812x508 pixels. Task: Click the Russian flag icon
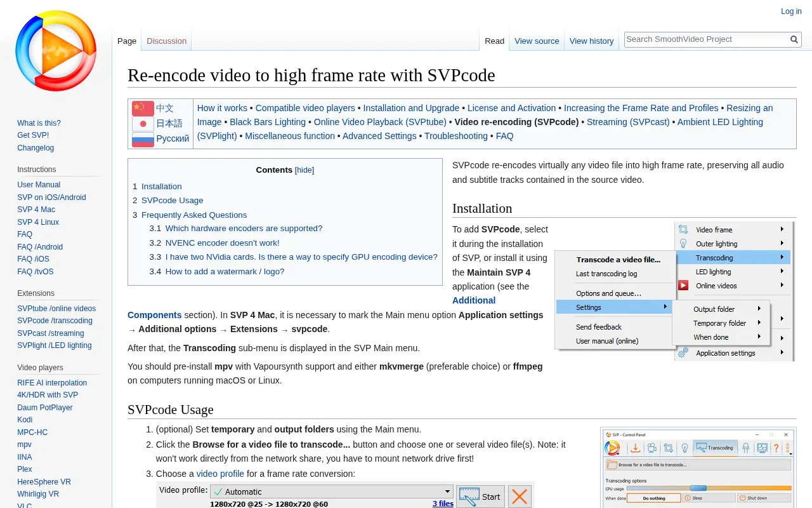click(143, 138)
